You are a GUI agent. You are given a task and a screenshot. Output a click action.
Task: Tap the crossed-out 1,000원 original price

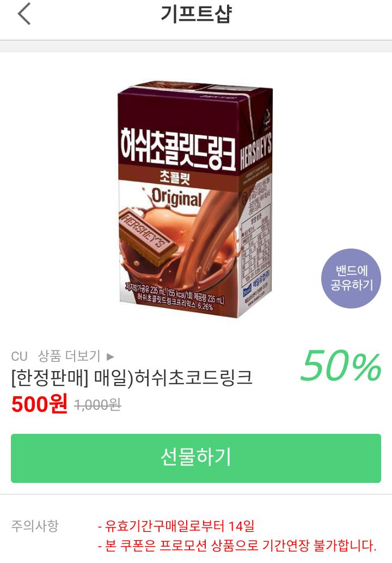click(97, 405)
